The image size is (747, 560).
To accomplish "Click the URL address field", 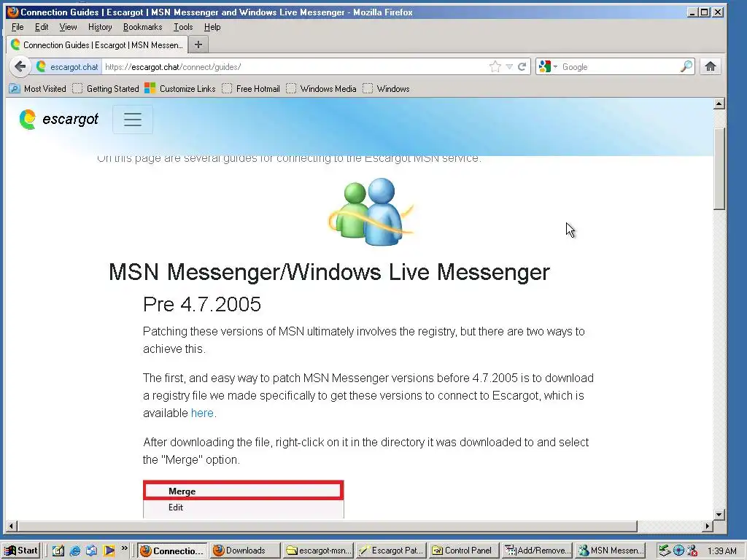I will (295, 66).
